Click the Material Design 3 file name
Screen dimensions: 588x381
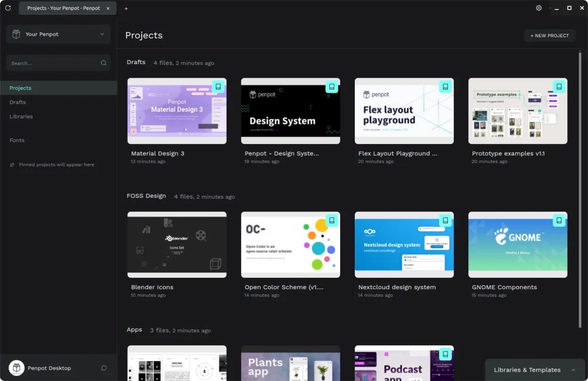[158, 154]
